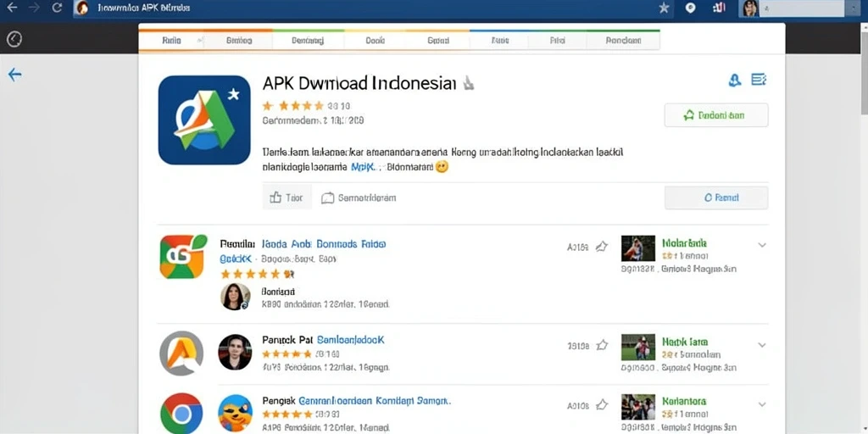Open the blue user icon beside the list icon
Viewport: 868px width, 434px height.
(x=735, y=81)
